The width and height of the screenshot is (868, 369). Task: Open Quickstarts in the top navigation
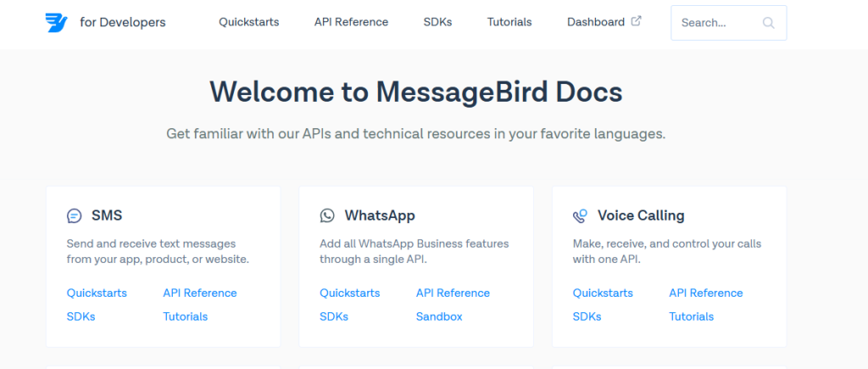coord(248,22)
